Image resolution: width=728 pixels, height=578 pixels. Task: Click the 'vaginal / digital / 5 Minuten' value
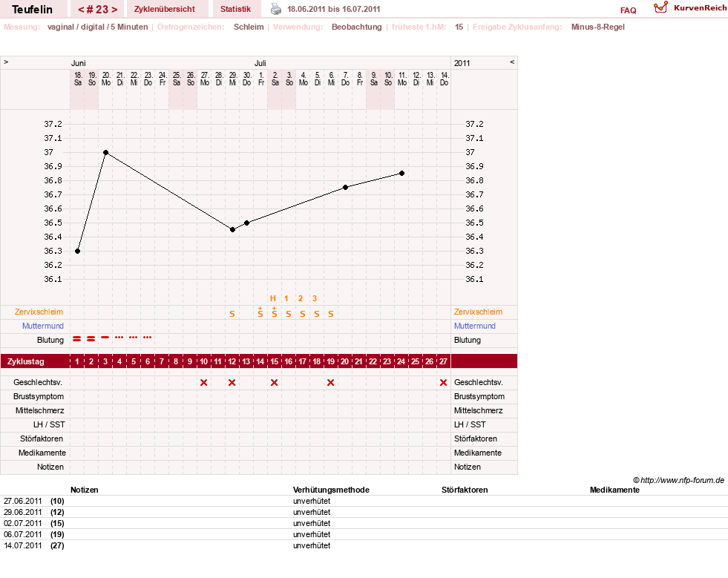click(97, 27)
